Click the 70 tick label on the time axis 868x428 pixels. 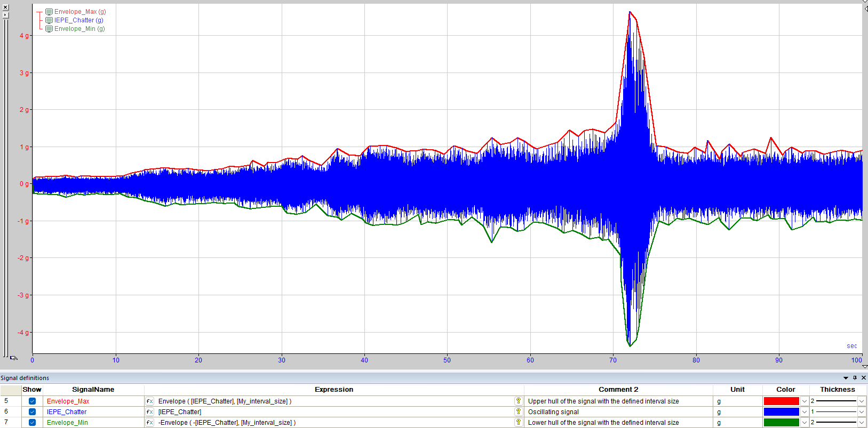coord(613,360)
